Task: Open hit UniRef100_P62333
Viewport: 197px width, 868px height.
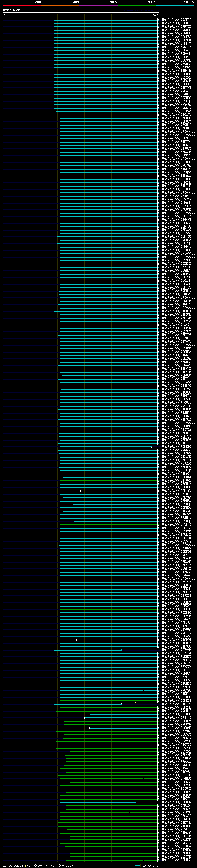Action: coord(177,260)
